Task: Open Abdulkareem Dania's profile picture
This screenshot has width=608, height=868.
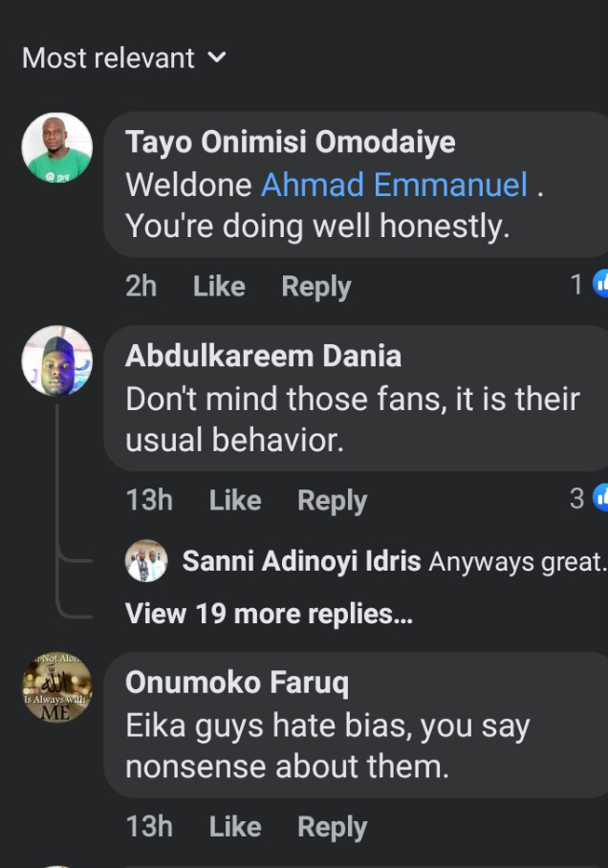Action: point(57,360)
